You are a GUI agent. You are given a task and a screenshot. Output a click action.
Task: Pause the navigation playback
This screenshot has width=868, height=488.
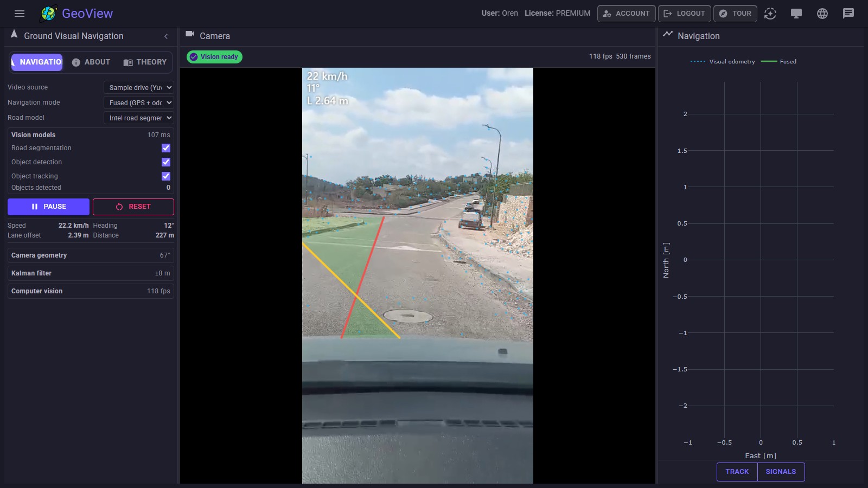pyautogui.click(x=48, y=207)
